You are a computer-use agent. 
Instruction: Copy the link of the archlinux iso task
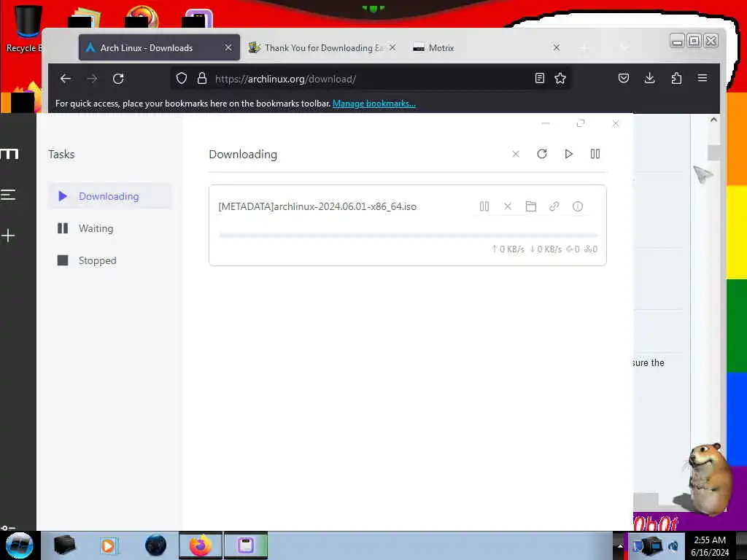[x=554, y=206]
